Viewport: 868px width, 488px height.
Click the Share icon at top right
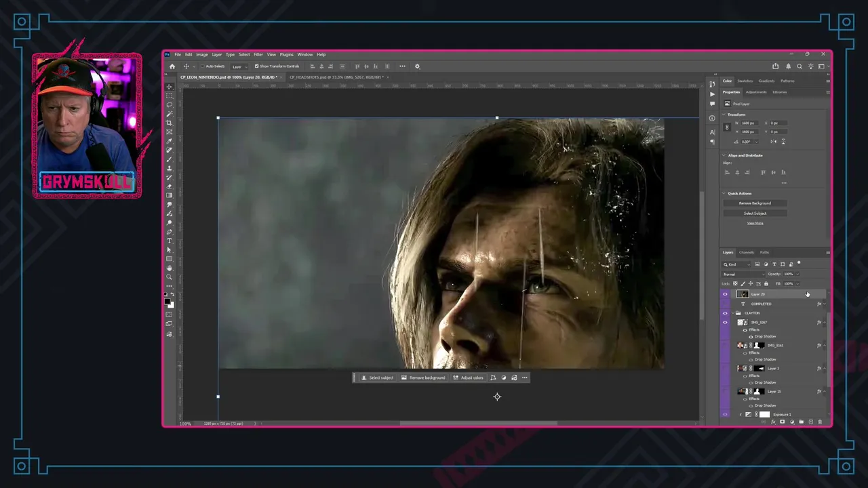click(775, 66)
